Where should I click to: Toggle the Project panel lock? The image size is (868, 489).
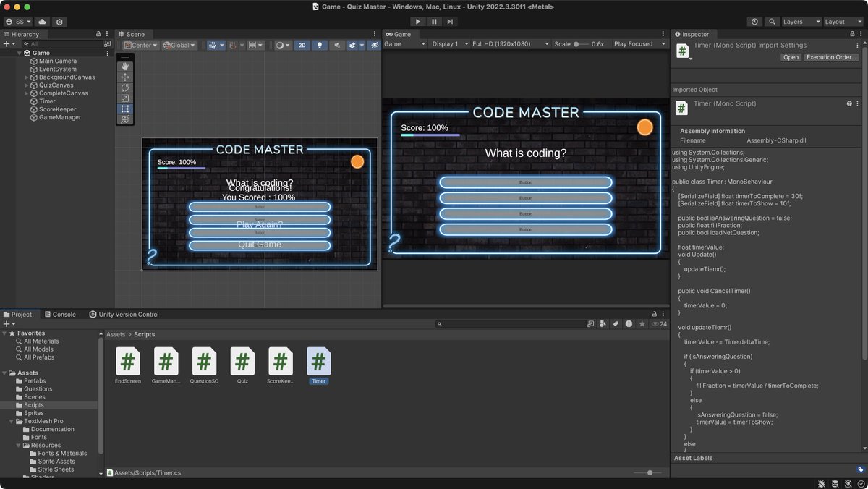[655, 315]
